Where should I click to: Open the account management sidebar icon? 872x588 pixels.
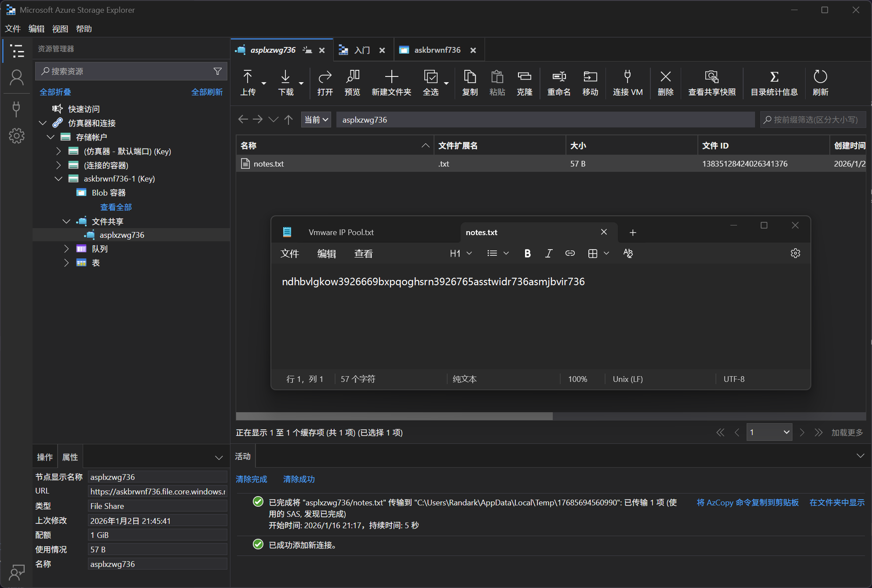17,78
